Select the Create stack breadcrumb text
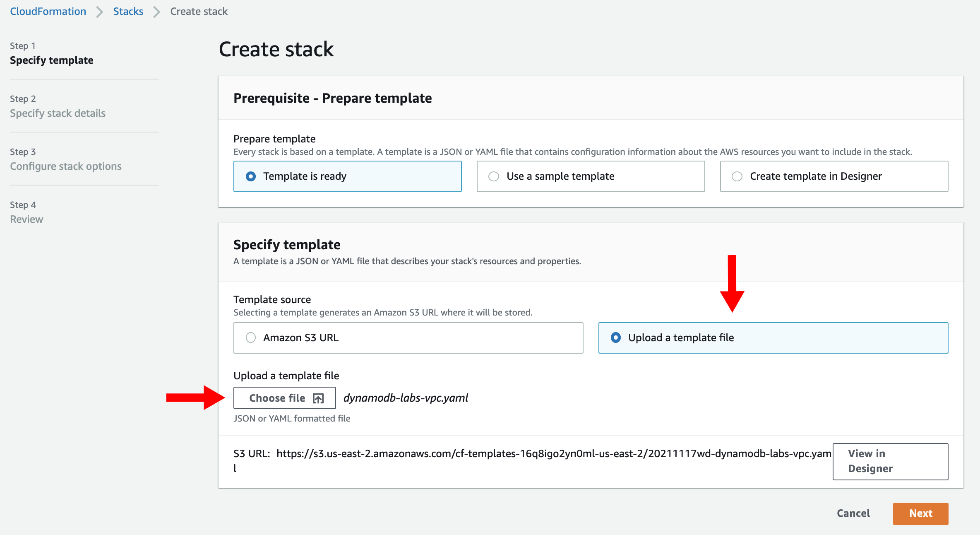The image size is (980, 535). click(199, 11)
